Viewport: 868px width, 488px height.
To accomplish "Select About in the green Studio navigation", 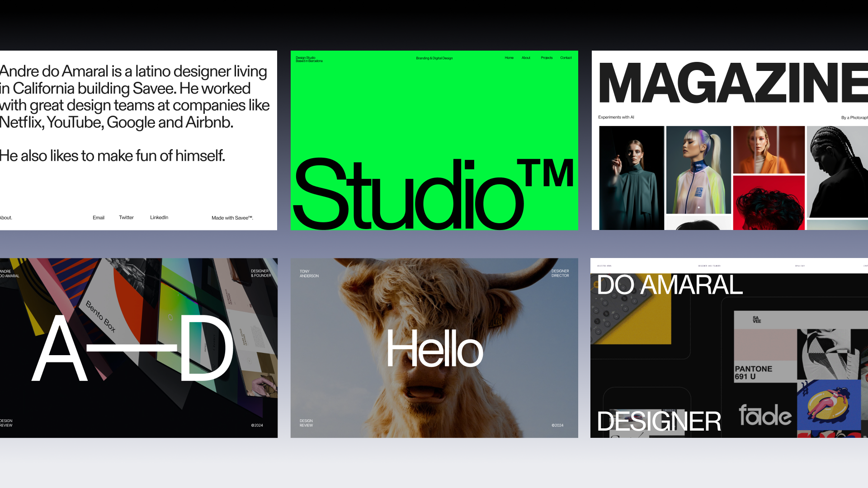I will click(x=525, y=58).
